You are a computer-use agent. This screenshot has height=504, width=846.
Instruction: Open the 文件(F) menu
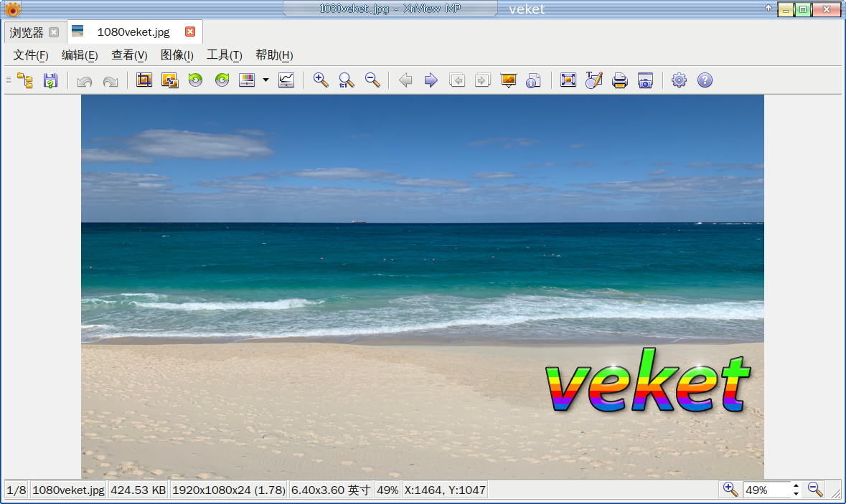click(x=31, y=55)
